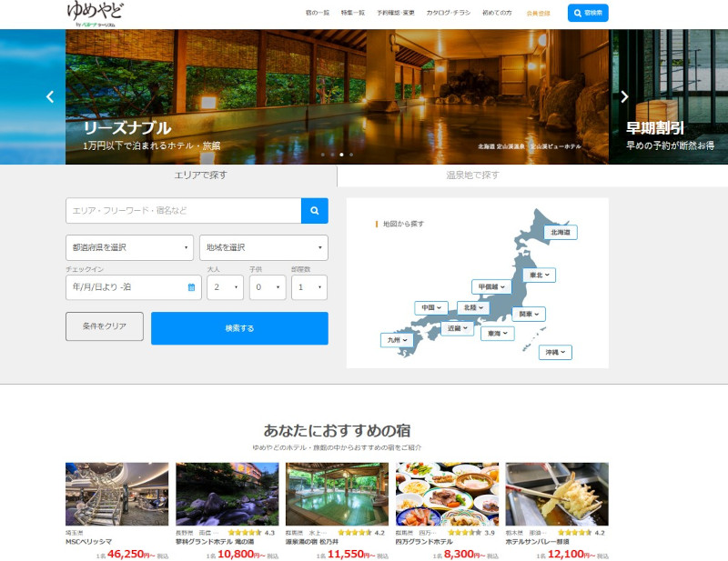The image size is (728, 561).
Task: Expand the 中国 map region
Action: pos(431,307)
